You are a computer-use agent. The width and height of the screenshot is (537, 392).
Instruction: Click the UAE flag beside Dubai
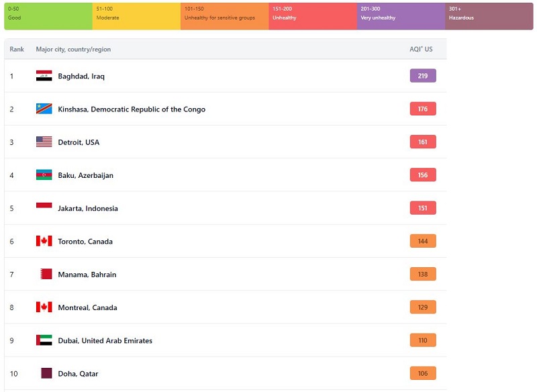pos(44,340)
